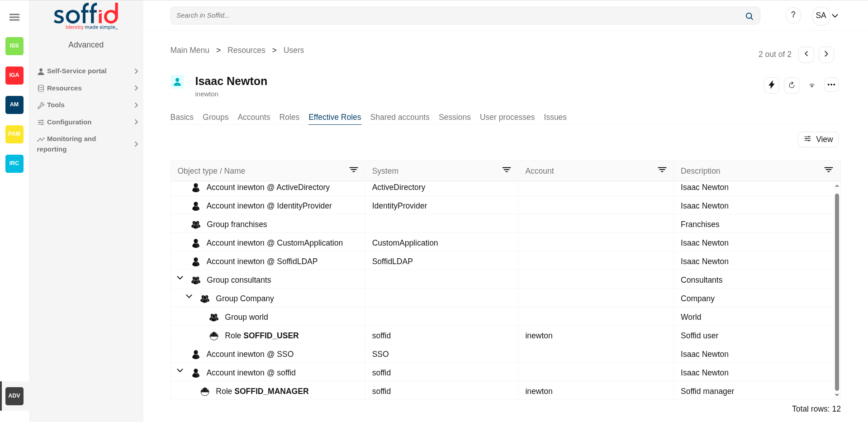This screenshot has height=422, width=868.
Task: Select the Effective Roles tab
Action: (335, 117)
